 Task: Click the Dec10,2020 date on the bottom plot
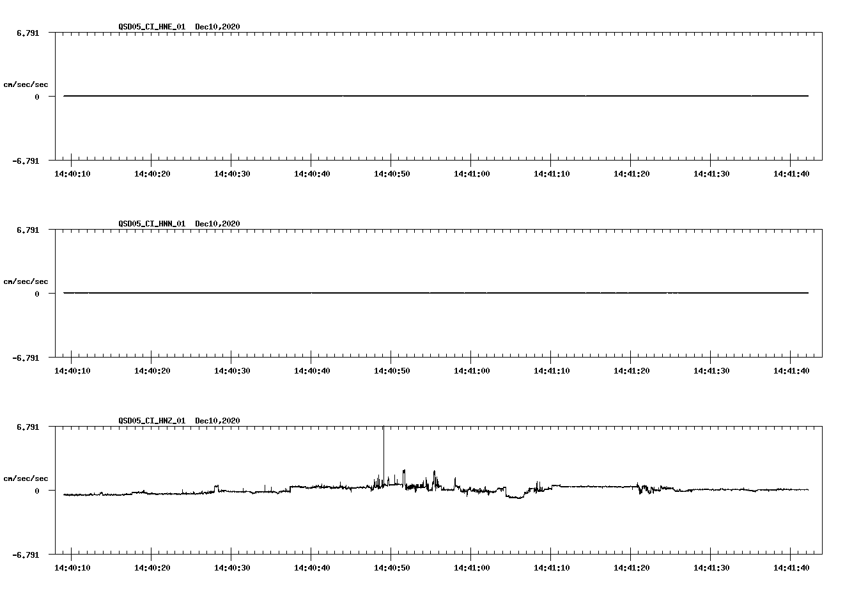(217, 421)
